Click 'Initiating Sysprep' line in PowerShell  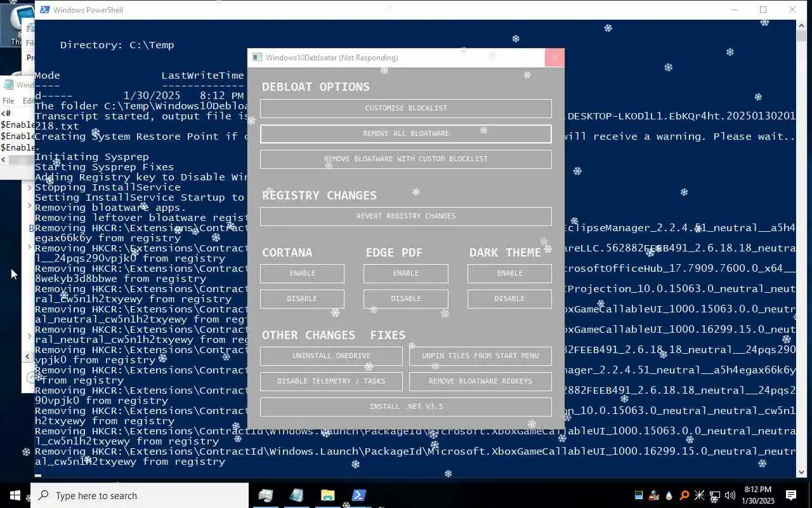point(92,157)
